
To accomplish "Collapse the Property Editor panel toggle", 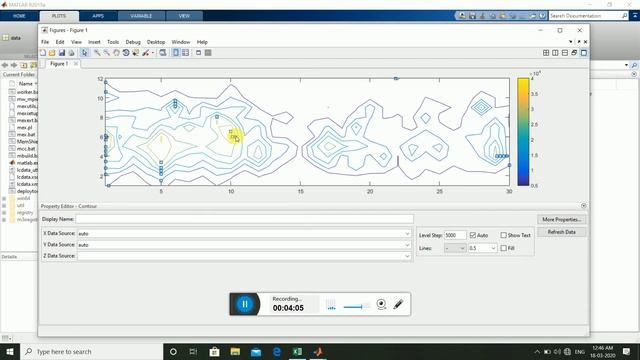I will point(584,206).
